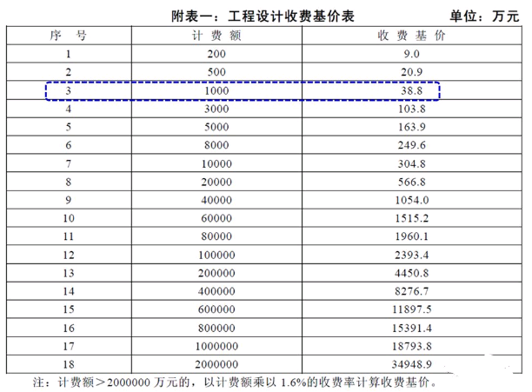
Task: Click the unit label 单位：万元
Action: click(x=484, y=16)
